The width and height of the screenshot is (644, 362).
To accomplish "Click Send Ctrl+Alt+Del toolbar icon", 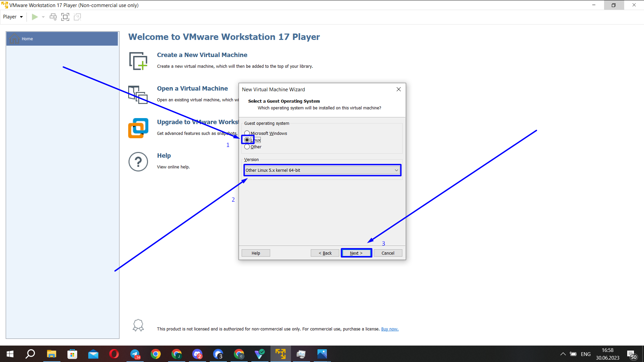I will tap(53, 17).
